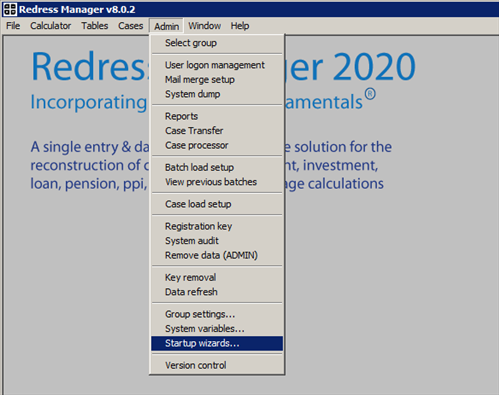The width and height of the screenshot is (499, 395).
Task: Open the Window menu
Action: pyautogui.click(x=204, y=26)
